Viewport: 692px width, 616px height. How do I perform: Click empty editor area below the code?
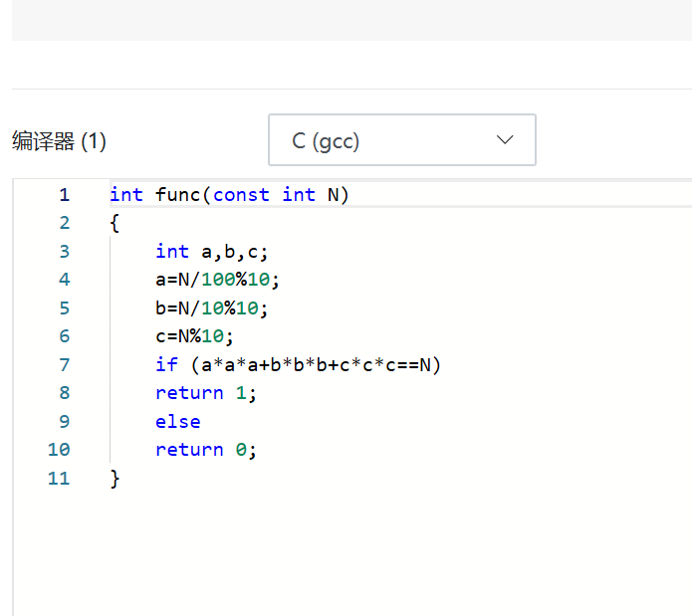coord(348,557)
